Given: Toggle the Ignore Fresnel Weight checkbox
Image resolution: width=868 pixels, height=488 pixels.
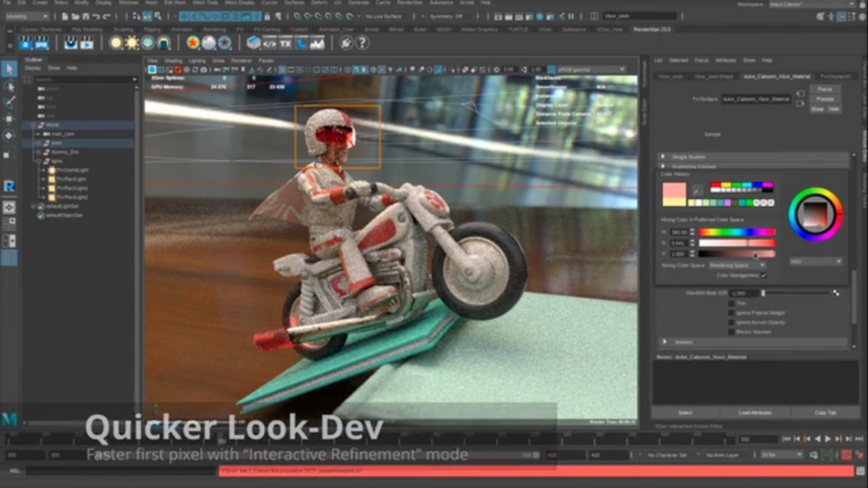Looking at the screenshot, I should pyautogui.click(x=732, y=313).
